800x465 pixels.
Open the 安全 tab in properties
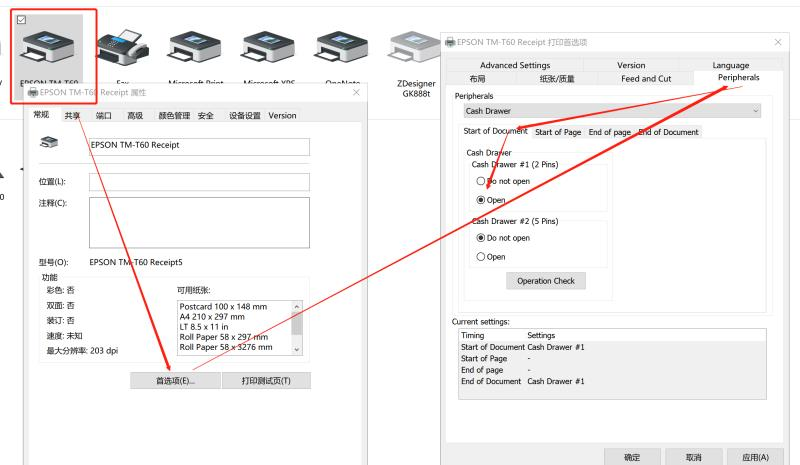click(x=206, y=116)
